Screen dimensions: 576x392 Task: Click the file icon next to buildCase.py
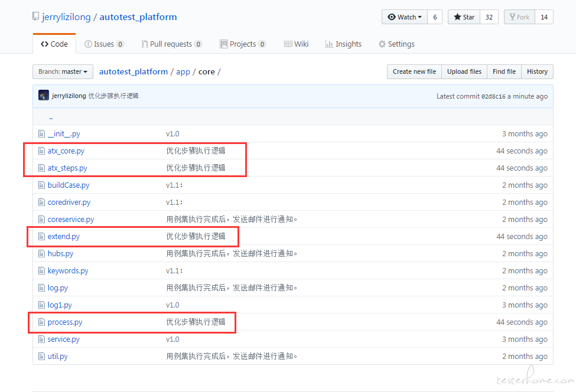[42, 185]
